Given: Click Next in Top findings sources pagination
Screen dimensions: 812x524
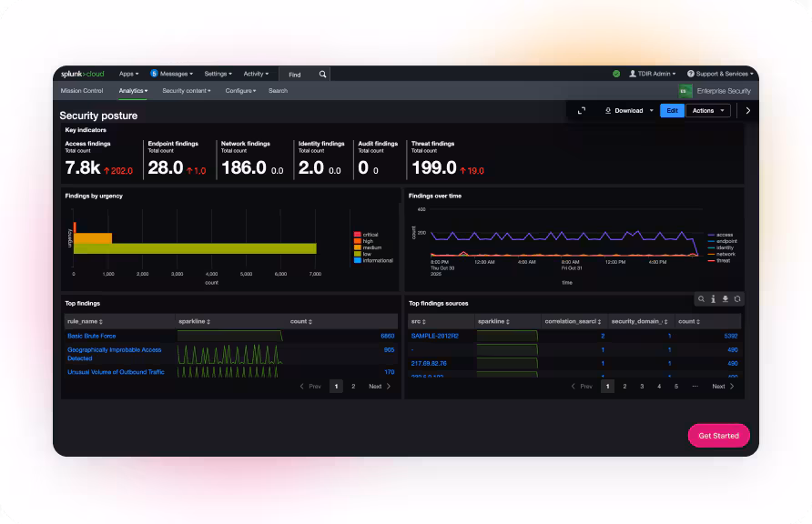Looking at the screenshot, I should tap(723, 387).
